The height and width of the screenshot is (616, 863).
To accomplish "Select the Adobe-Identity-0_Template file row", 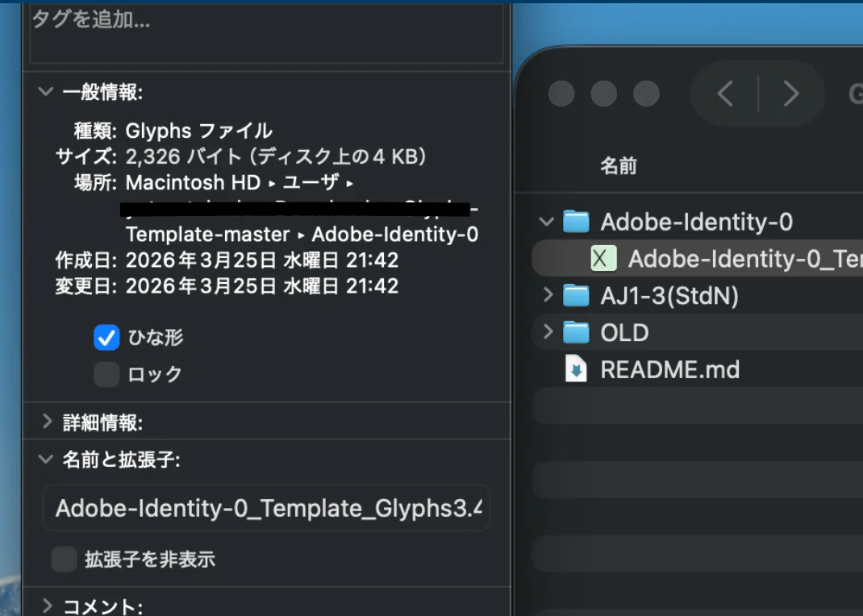I will click(x=698, y=259).
